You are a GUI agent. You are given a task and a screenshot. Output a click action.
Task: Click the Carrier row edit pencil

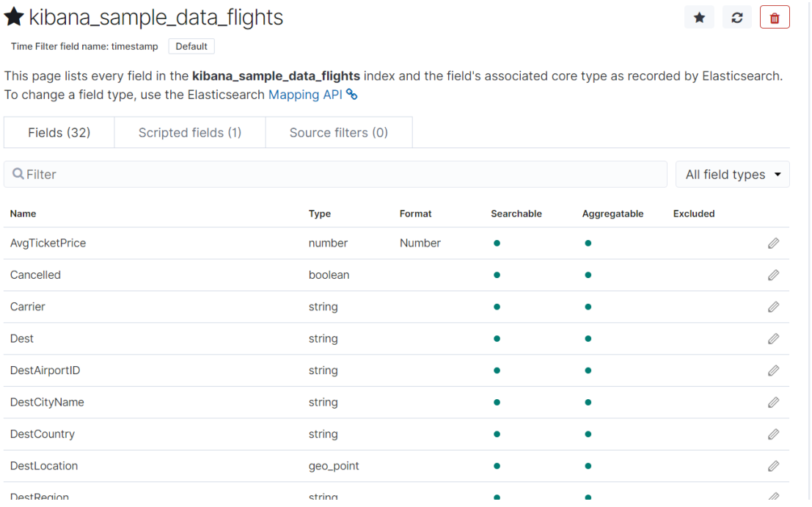(773, 307)
